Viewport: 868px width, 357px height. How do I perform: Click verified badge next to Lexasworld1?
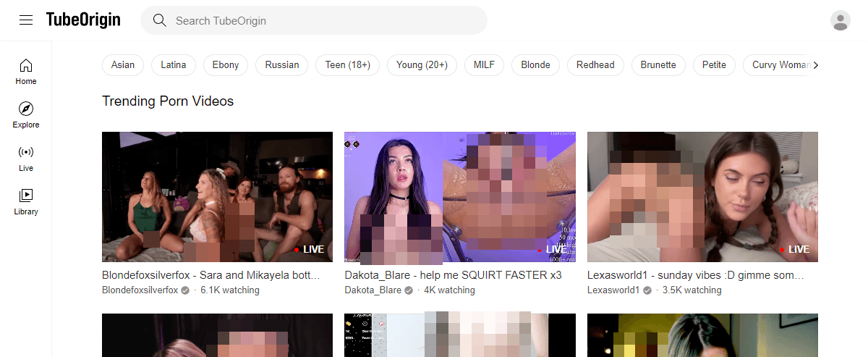click(647, 290)
